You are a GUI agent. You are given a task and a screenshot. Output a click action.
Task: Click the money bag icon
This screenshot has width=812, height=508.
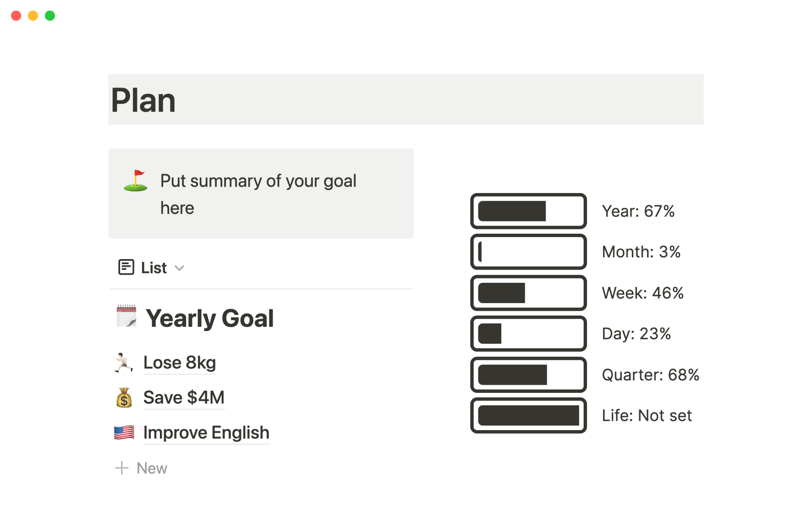pyautogui.click(x=124, y=398)
